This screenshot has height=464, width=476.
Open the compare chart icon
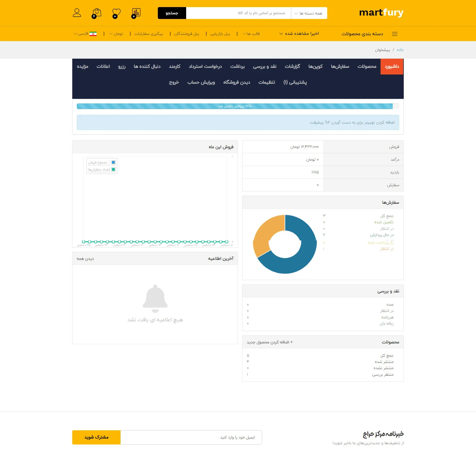[x=136, y=13]
